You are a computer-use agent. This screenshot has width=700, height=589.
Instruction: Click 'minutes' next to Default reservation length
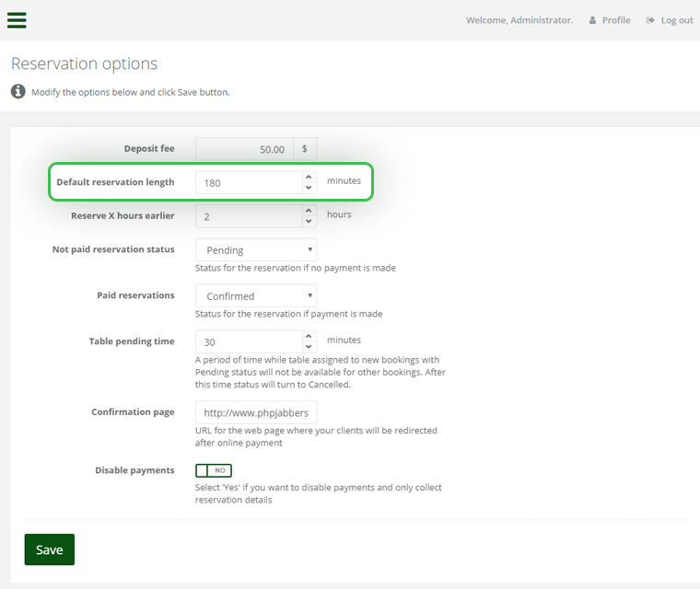click(x=344, y=180)
